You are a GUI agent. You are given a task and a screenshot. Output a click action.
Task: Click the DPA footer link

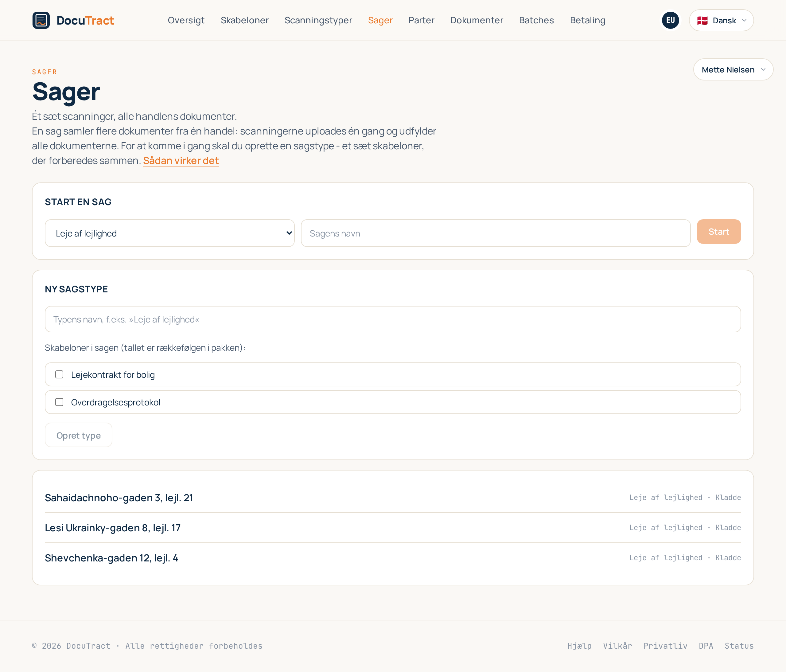coord(706,646)
